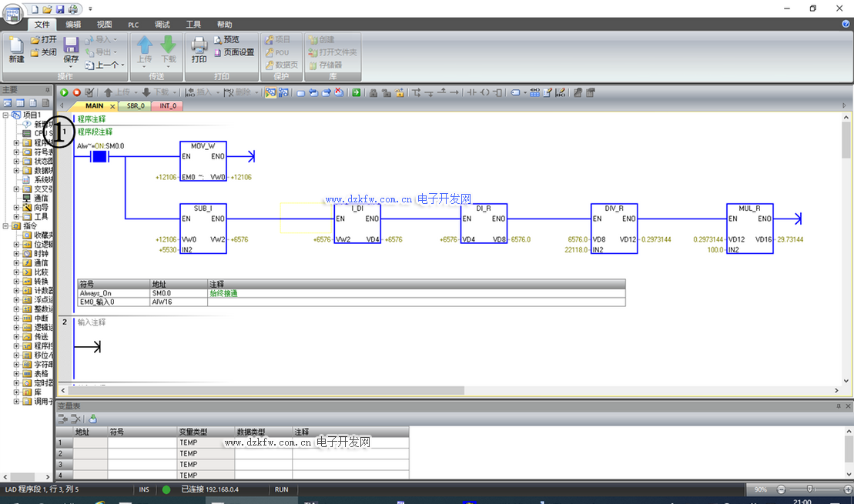This screenshot has width=854, height=504.
Task: Expand the 符号表 tree node
Action: point(16,152)
